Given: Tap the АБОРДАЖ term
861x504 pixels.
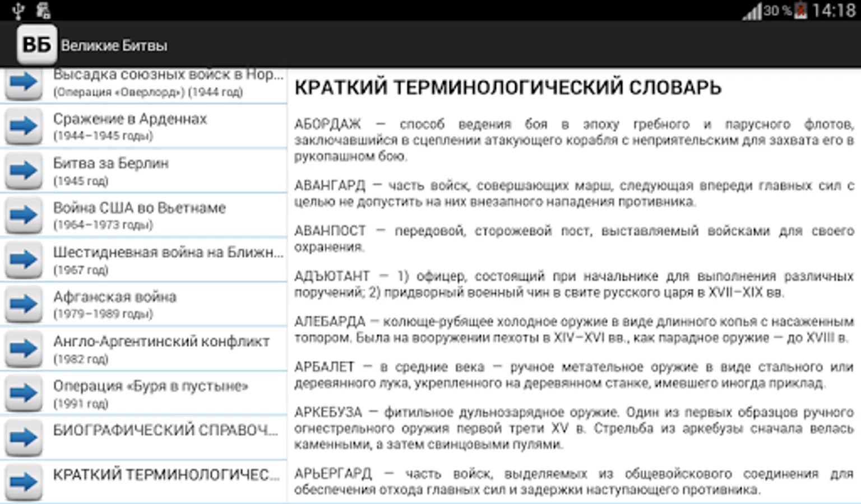Looking at the screenshot, I should pos(328,124).
